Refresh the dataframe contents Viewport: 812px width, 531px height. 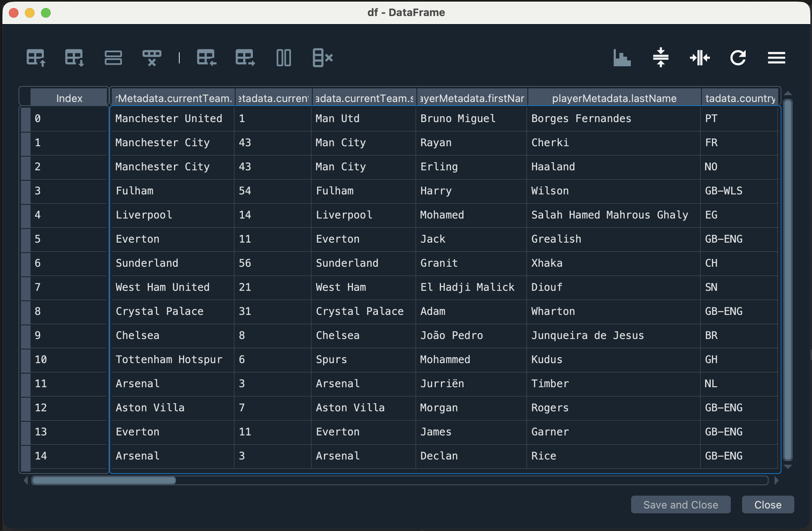click(x=738, y=58)
